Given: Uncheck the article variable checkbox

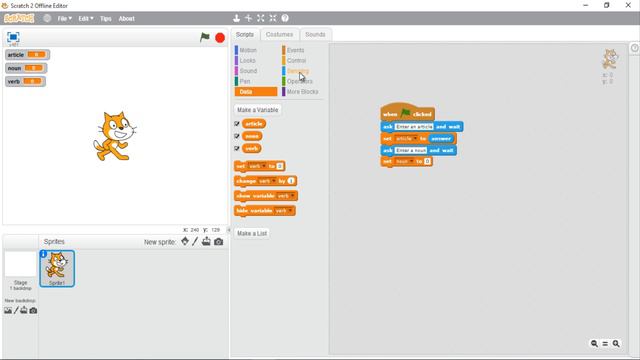Looking at the screenshot, I should (x=237, y=124).
